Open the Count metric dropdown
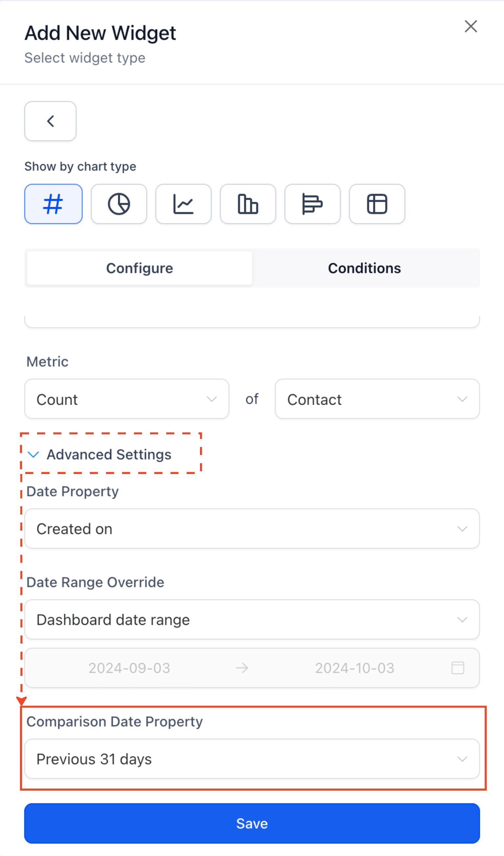 tap(127, 399)
